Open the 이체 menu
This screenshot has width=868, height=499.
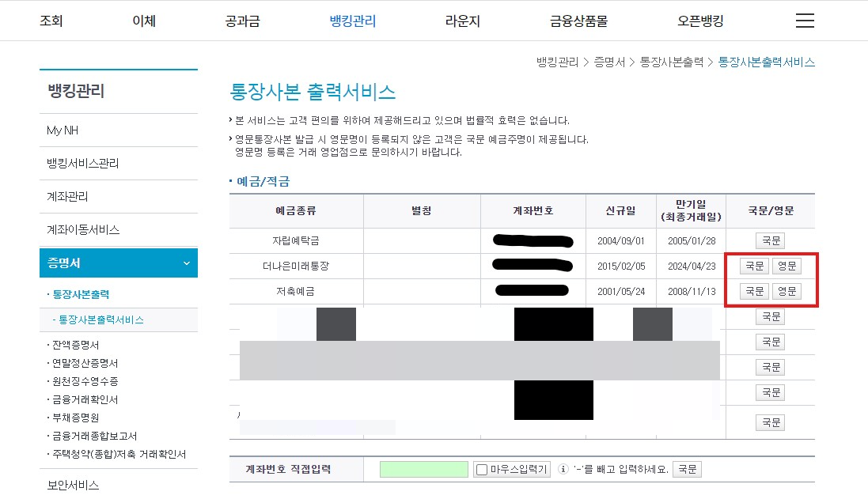click(144, 21)
